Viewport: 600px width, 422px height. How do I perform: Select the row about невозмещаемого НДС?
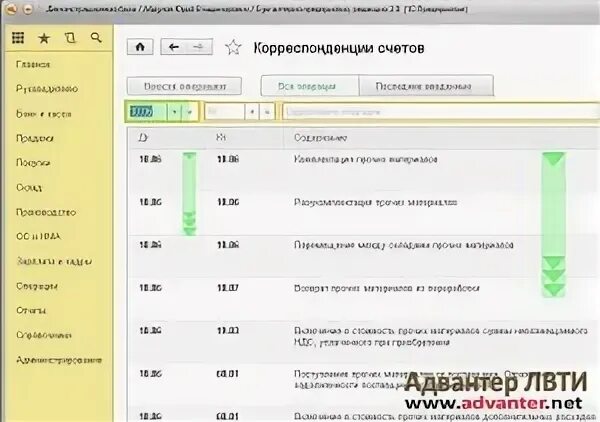(364, 342)
